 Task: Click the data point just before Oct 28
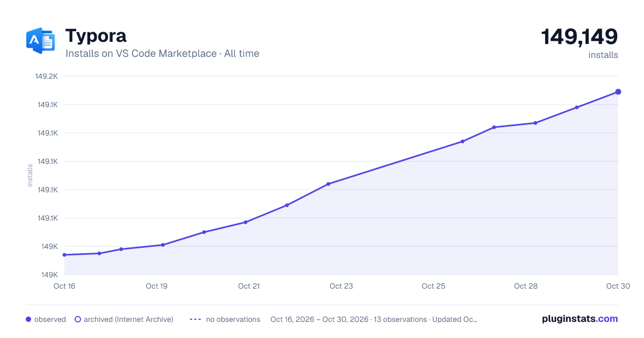pyautogui.click(x=494, y=127)
